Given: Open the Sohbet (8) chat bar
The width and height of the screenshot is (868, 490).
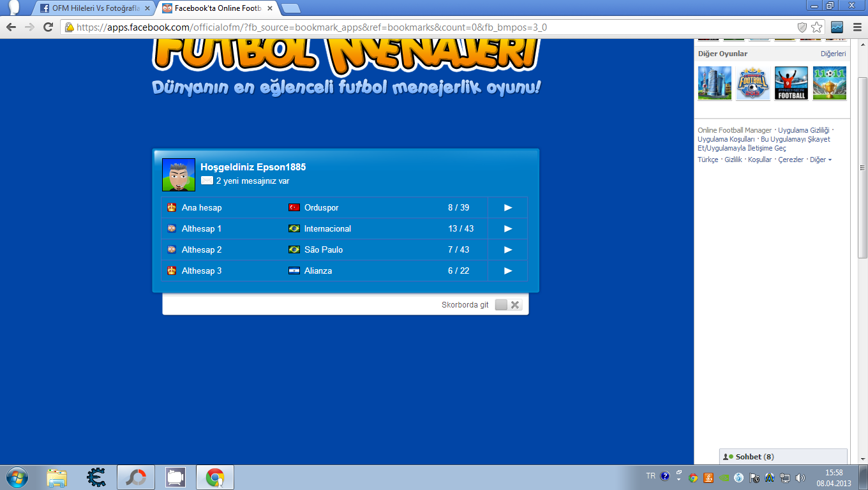Looking at the screenshot, I should pyautogui.click(x=783, y=457).
